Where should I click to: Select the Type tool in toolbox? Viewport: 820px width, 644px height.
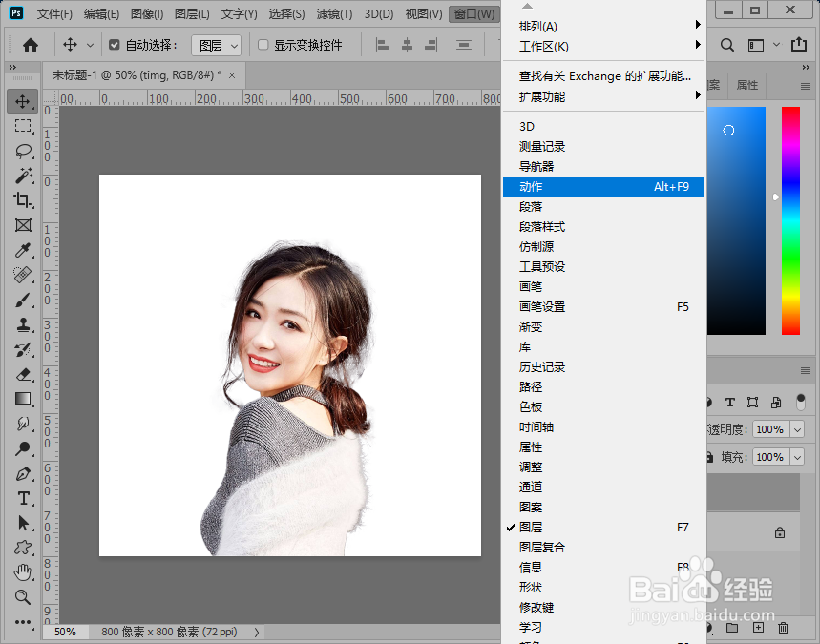tap(23, 498)
